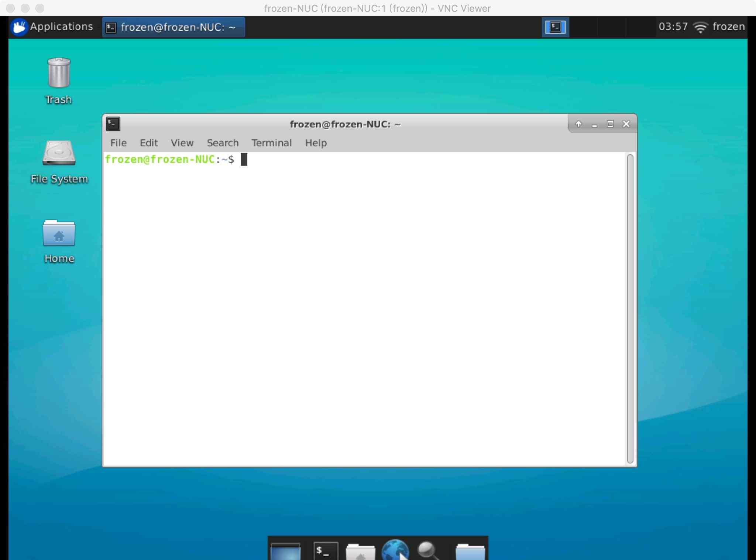This screenshot has height=560, width=756.
Task: Open the File menu in terminal
Action: click(118, 143)
